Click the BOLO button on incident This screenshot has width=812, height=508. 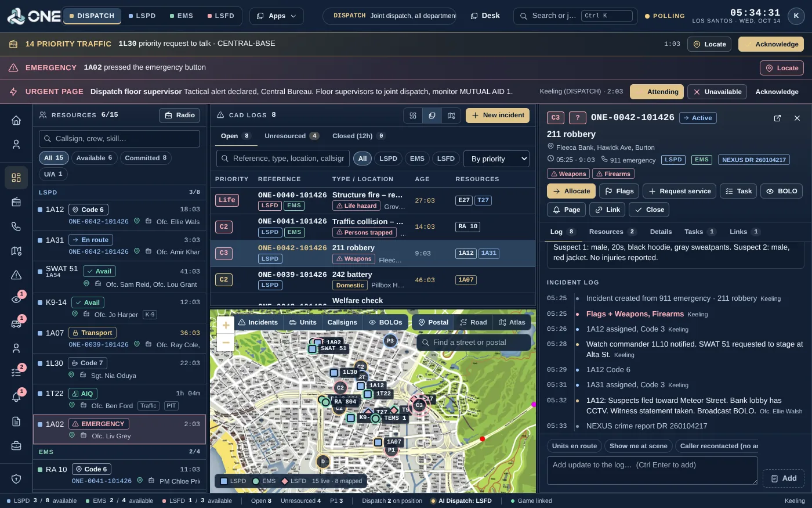781,191
